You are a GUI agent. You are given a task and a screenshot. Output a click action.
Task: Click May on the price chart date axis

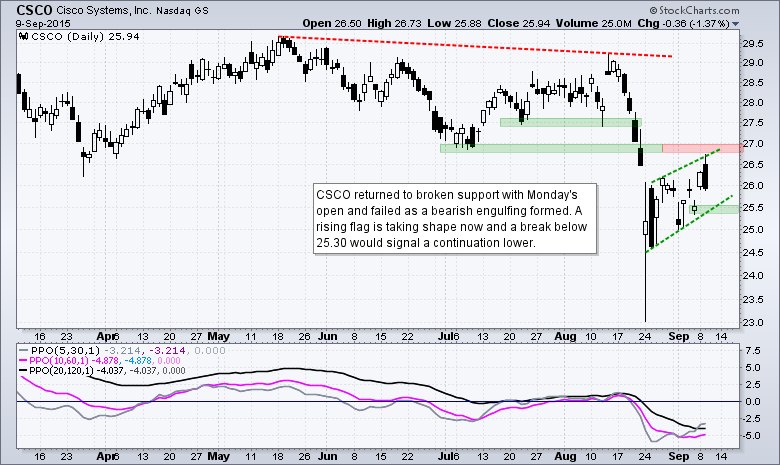218,337
